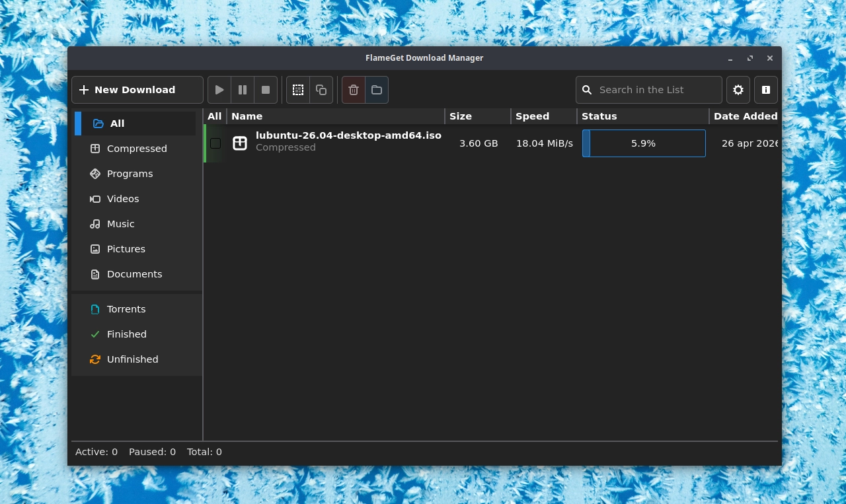Click the New Download button
Screen dimensions: 846x504
click(137, 90)
